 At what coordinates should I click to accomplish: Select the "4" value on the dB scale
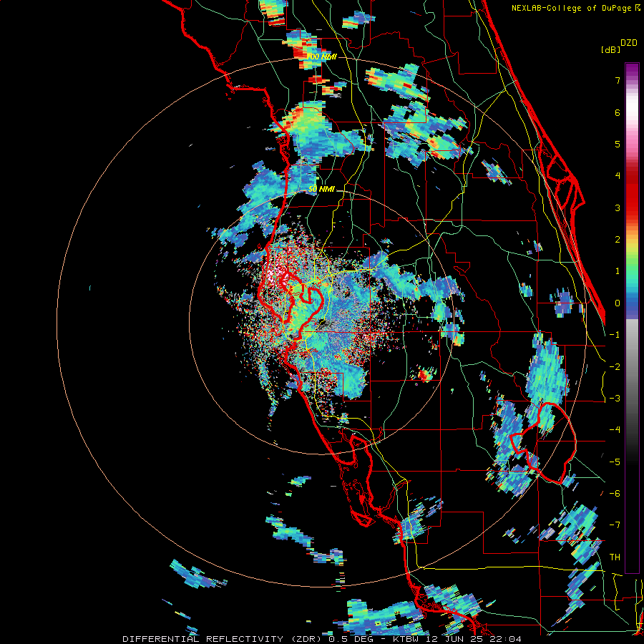tap(618, 176)
